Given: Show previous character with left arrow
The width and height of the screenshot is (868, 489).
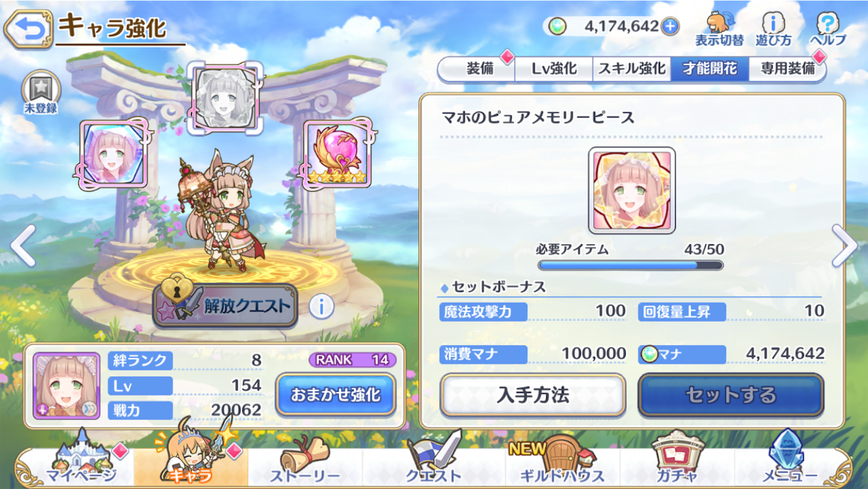Looking at the screenshot, I should coord(23,246).
